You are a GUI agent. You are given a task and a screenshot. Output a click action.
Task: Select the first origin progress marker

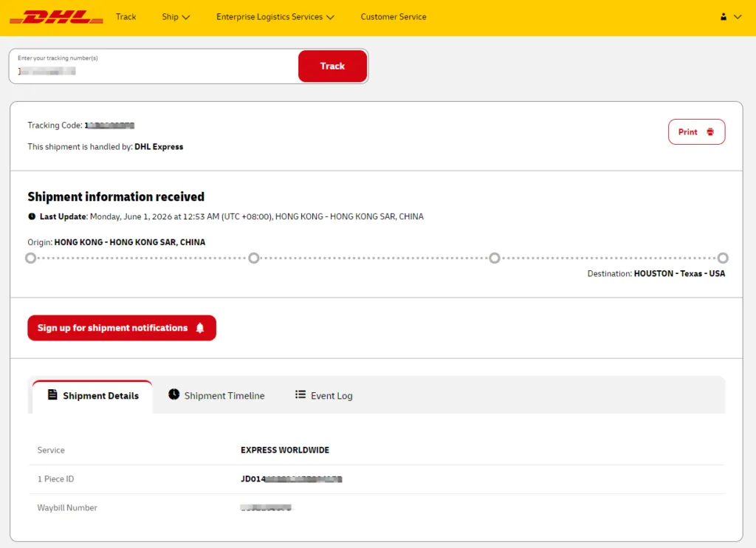[x=30, y=258]
